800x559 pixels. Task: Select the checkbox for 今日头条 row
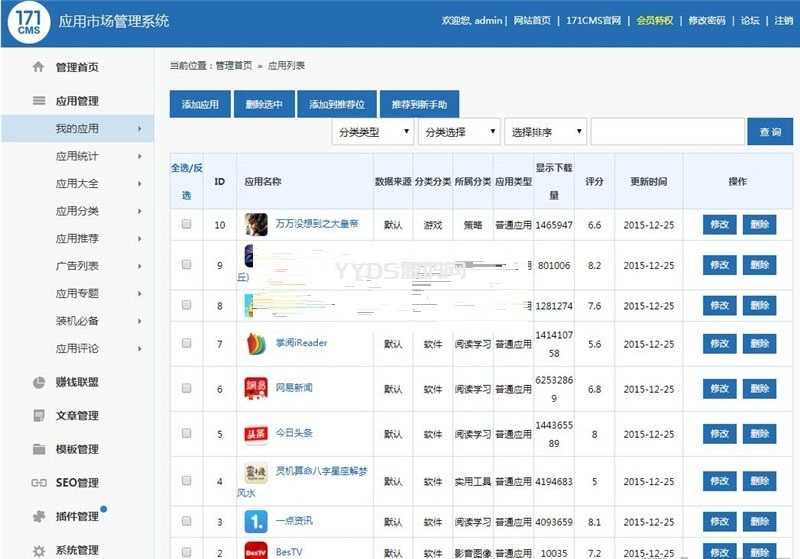pos(186,434)
